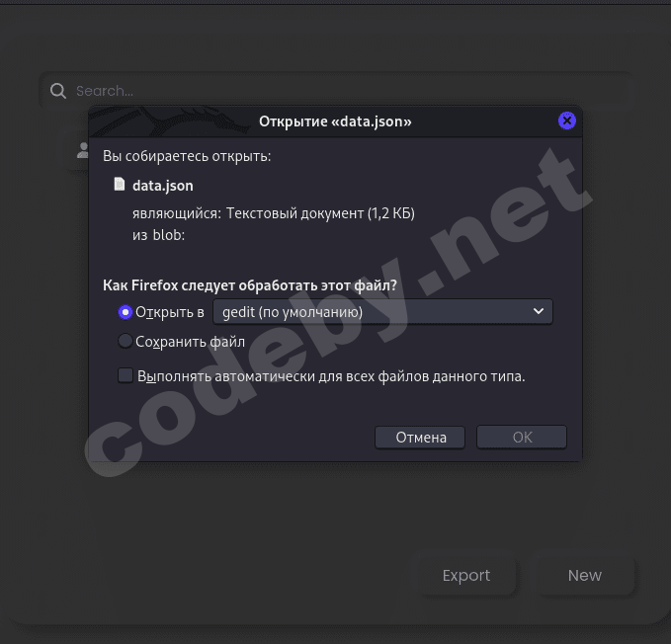The height and width of the screenshot is (644, 671).
Task: Select the «Открыть в» radio button
Action: (x=125, y=312)
